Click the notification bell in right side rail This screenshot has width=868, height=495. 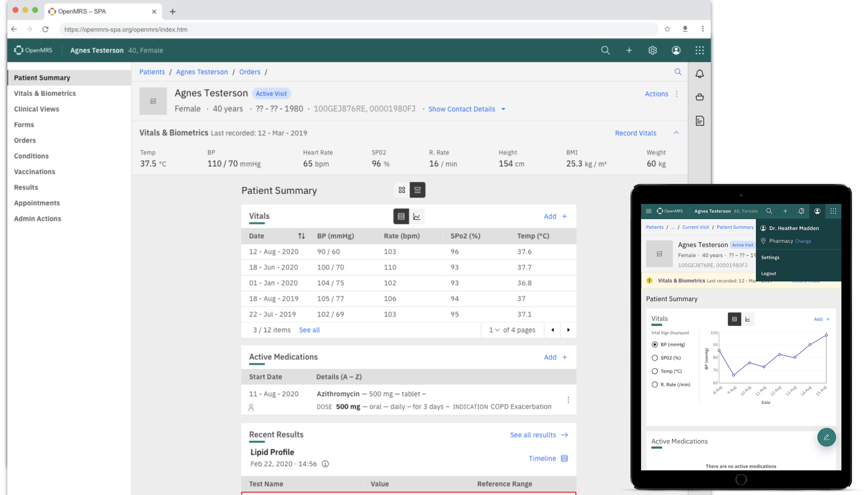(x=699, y=74)
